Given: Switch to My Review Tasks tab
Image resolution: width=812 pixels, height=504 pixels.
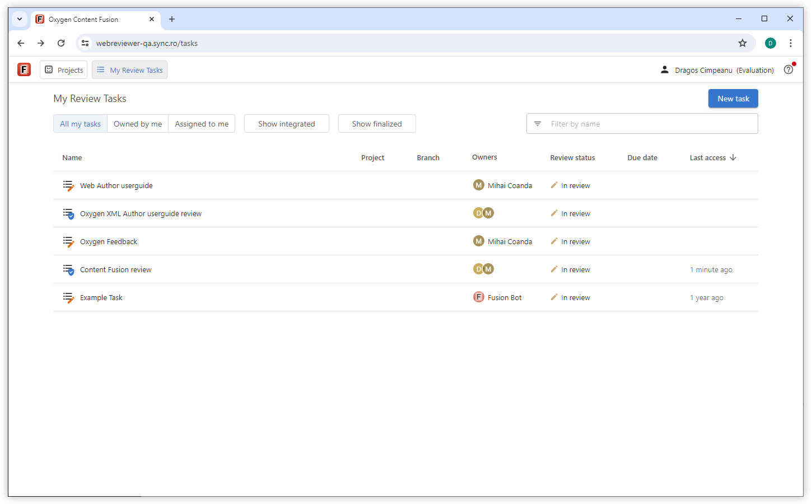Looking at the screenshot, I should click(130, 70).
